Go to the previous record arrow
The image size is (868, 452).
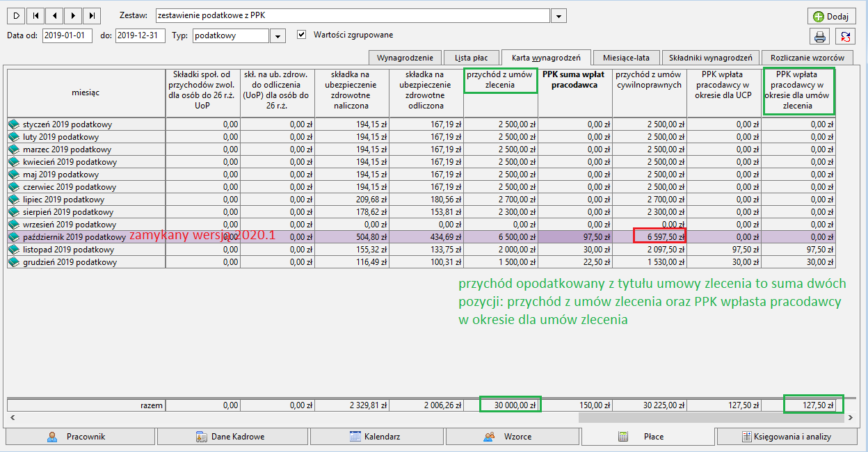(x=54, y=15)
